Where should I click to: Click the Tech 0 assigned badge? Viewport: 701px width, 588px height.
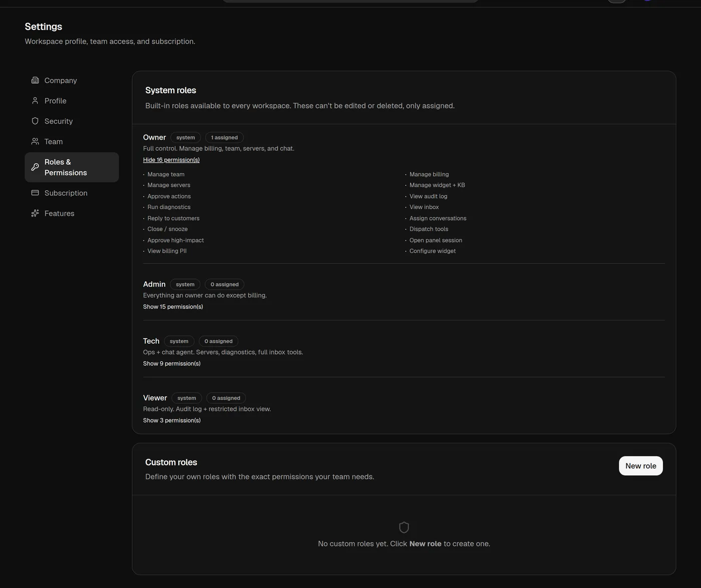[218, 341]
